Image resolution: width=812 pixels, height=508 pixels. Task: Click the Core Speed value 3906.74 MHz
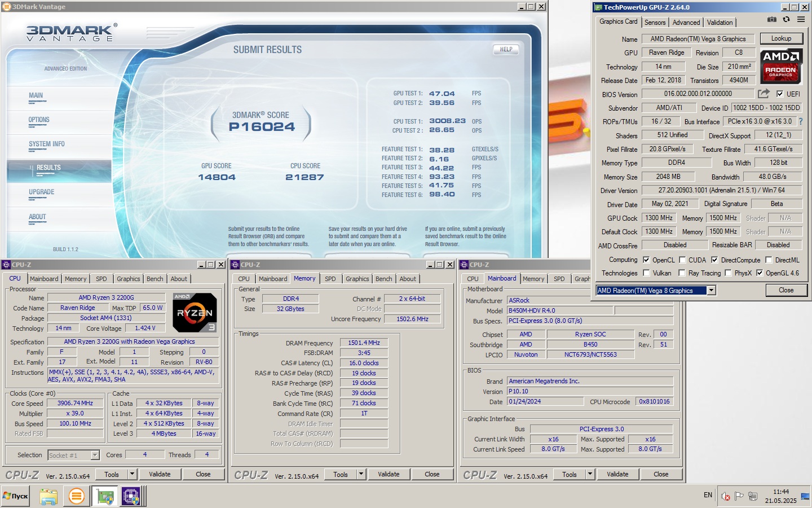coord(75,403)
